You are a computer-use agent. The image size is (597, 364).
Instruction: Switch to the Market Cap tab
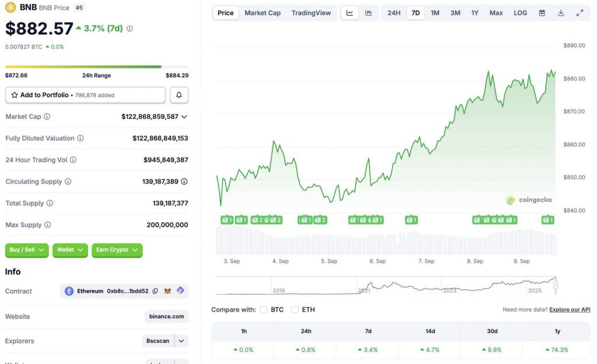(x=262, y=13)
